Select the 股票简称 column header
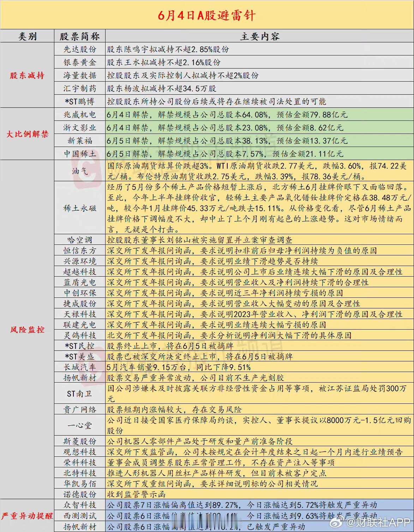Screen dimensions: 414x532 pos(80,36)
